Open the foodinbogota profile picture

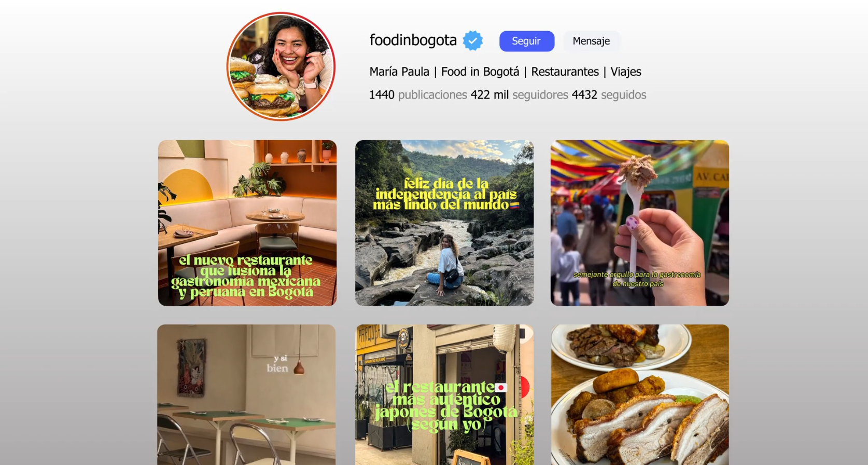[281, 66]
